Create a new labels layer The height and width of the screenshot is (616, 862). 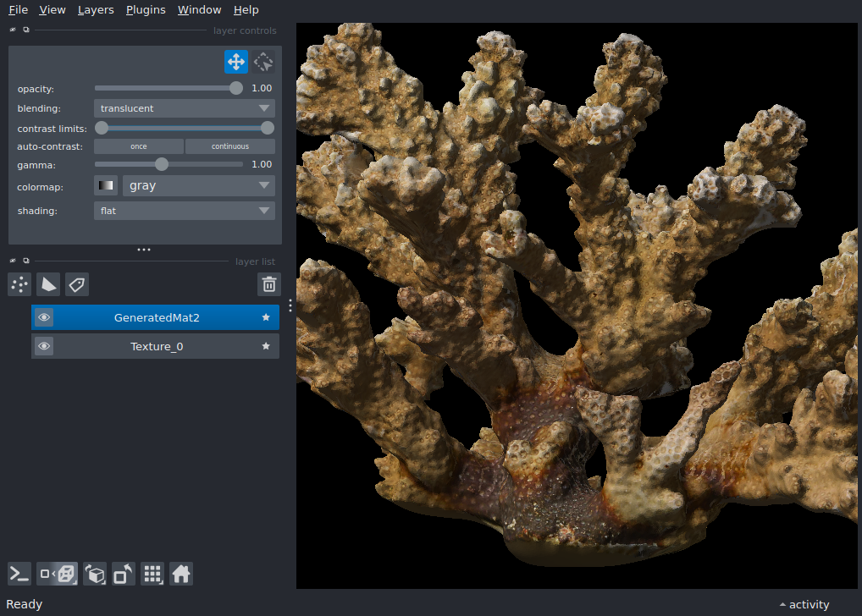pyautogui.click(x=76, y=284)
